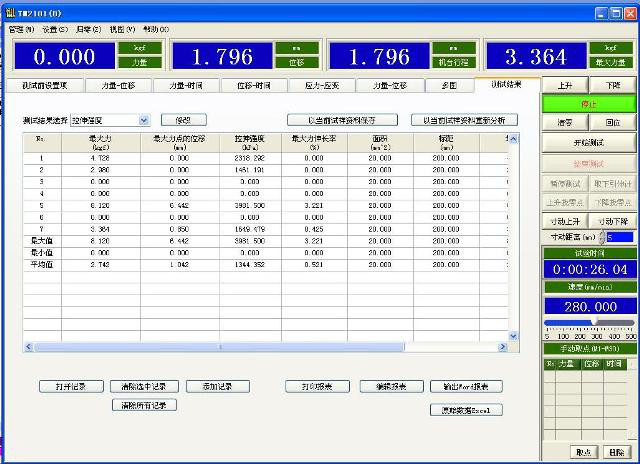Viewport: 640px width, 464px height.
Task: Click the 修改 button
Action: point(184,120)
